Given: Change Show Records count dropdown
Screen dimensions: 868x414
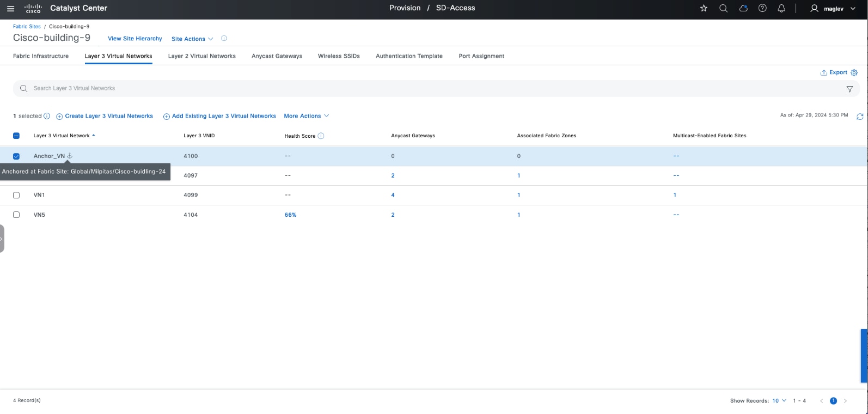Looking at the screenshot, I should [x=779, y=400].
